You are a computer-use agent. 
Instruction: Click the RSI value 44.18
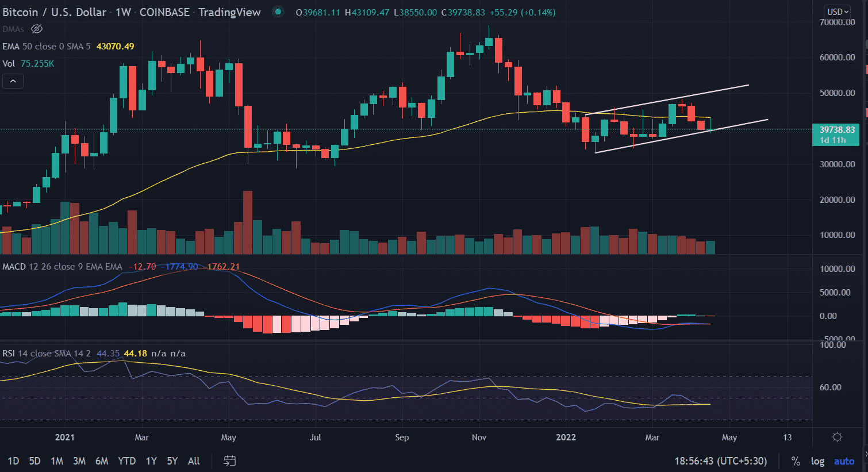tap(136, 353)
